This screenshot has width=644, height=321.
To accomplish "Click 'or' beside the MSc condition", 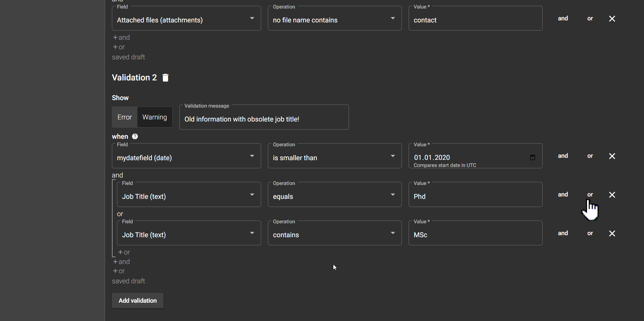I will (590, 233).
